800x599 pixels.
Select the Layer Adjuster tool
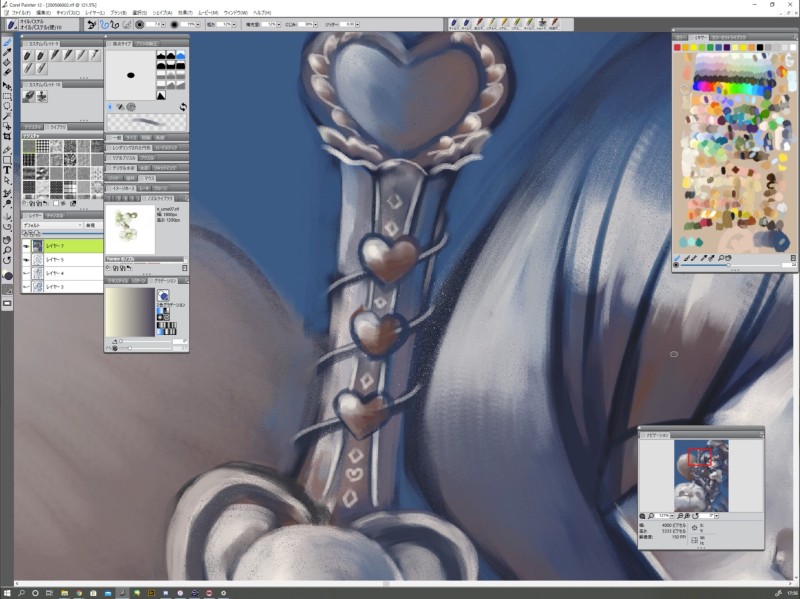(7, 86)
